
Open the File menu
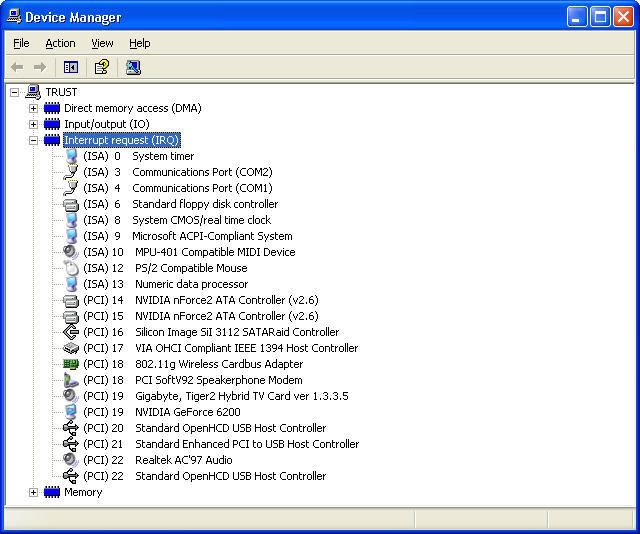pyautogui.click(x=21, y=43)
